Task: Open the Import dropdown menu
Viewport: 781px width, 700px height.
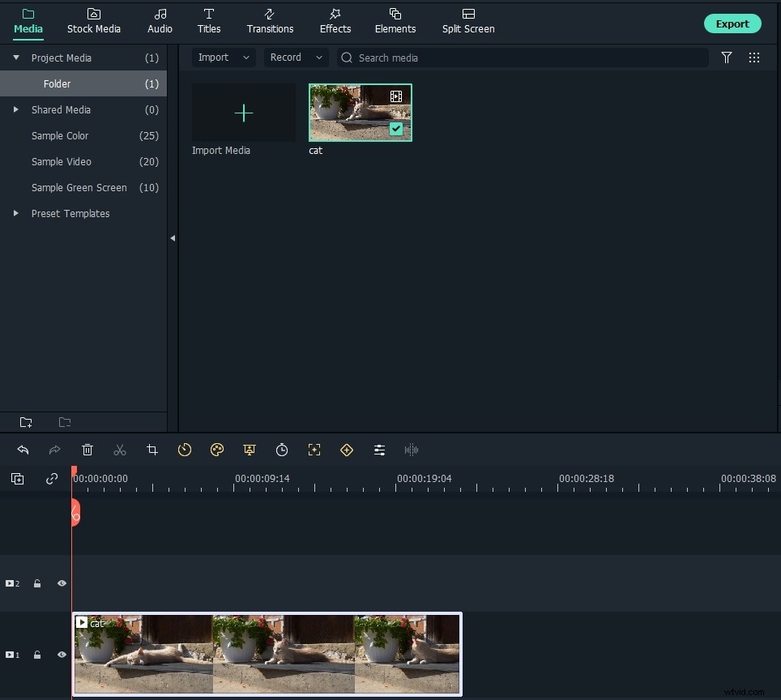Action: pos(224,58)
